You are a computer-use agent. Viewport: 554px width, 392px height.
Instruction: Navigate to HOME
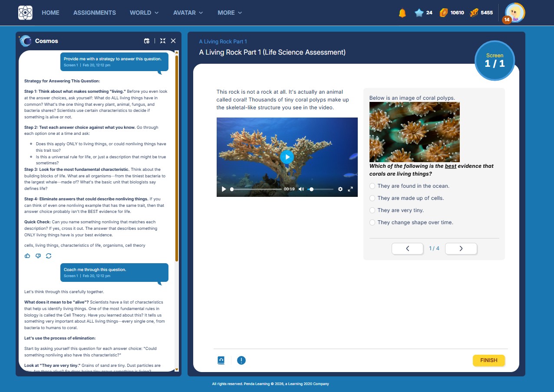[x=50, y=13]
